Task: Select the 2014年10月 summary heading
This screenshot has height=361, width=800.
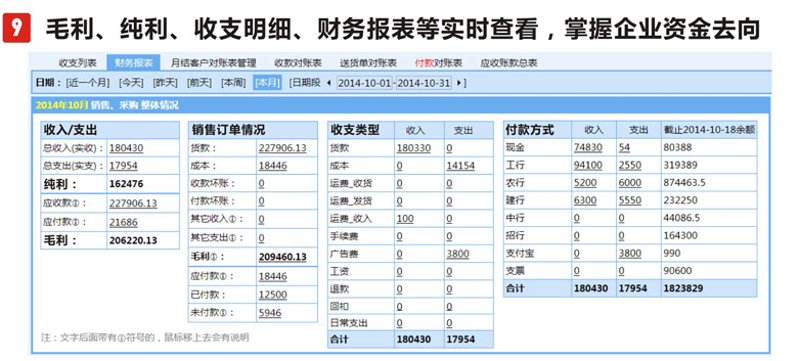Action: pos(107,106)
